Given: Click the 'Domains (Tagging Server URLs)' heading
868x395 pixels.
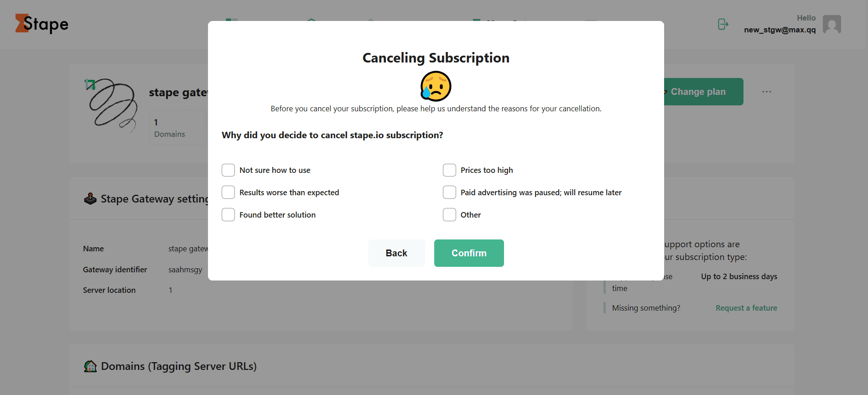Looking at the screenshot, I should [179, 366].
